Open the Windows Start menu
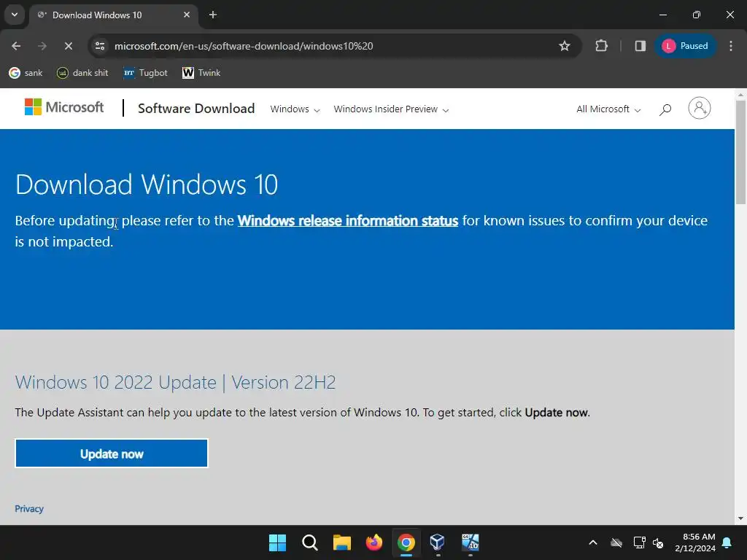This screenshot has height=560, width=747. click(x=277, y=542)
